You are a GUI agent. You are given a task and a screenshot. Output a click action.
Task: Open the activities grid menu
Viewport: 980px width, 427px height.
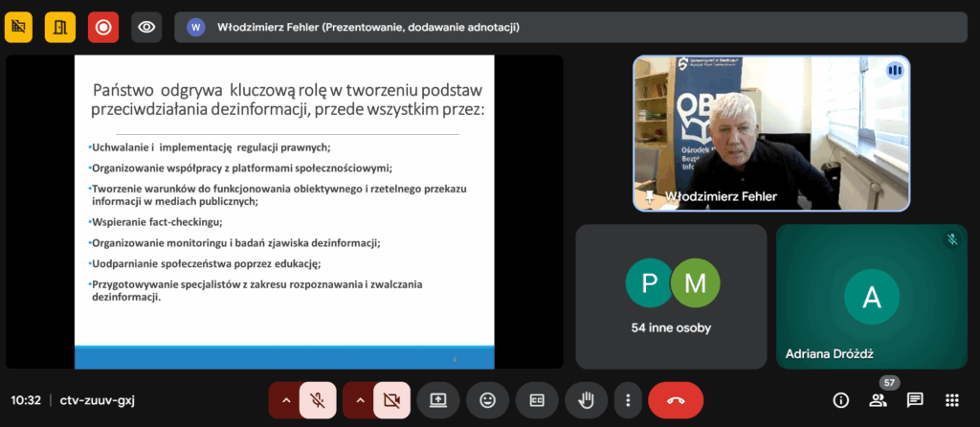point(952,400)
